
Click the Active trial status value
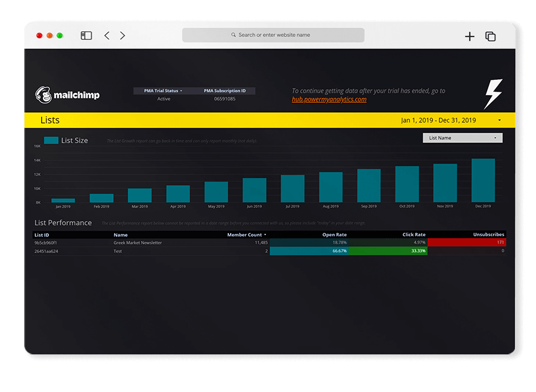[x=164, y=99]
